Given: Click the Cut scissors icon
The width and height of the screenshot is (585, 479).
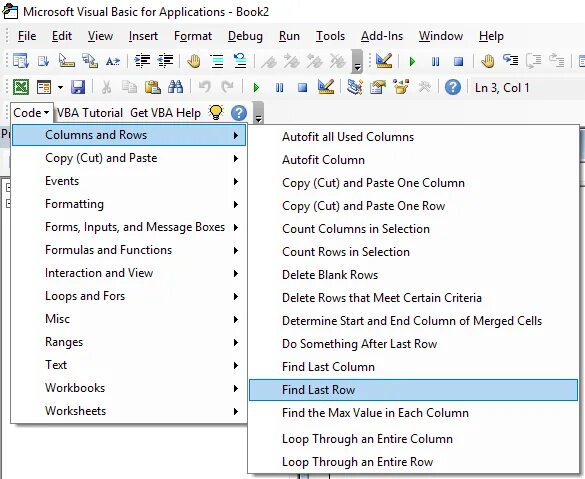Looking at the screenshot, I should click(106, 87).
